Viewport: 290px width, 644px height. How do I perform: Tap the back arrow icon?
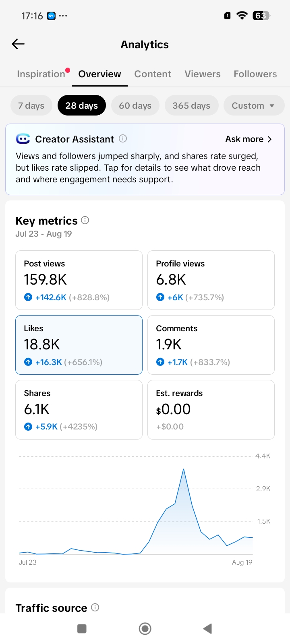18,44
